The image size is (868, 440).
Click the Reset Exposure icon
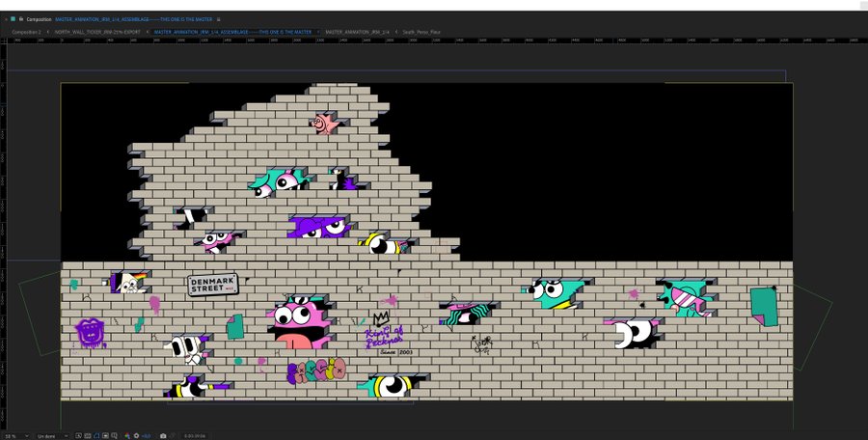point(136,435)
